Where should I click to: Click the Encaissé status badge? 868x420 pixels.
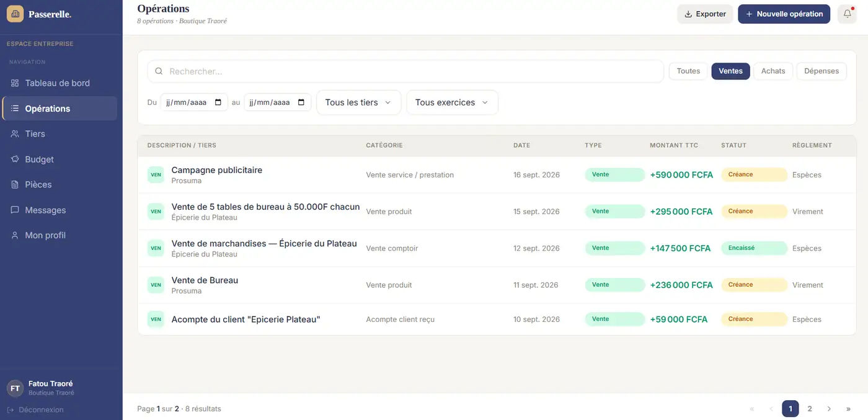[754, 248]
